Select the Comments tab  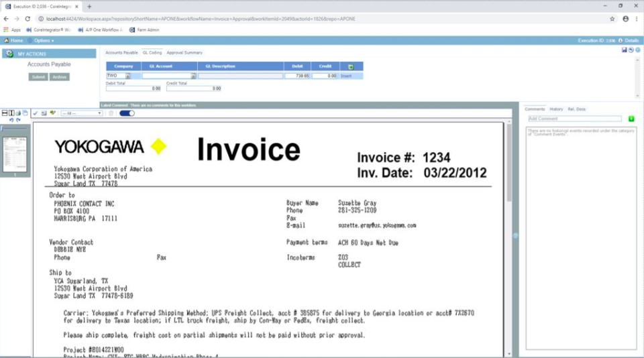click(535, 109)
